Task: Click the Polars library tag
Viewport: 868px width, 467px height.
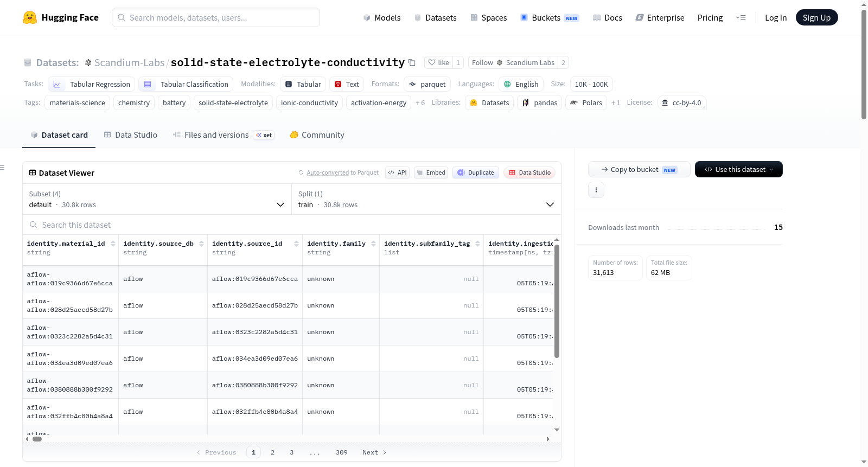Action: coord(586,103)
